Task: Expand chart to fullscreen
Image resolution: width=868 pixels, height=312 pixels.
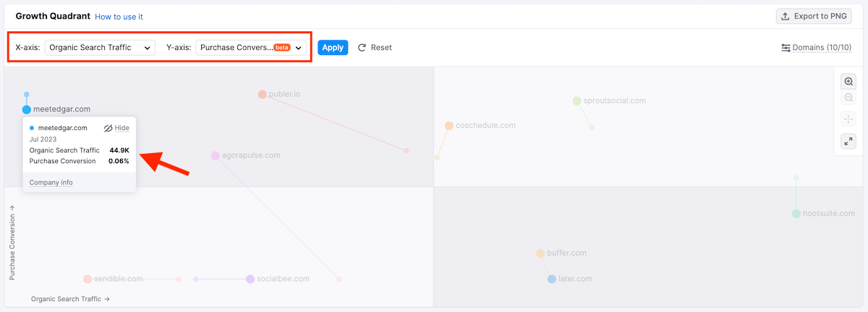Action: coord(848,141)
